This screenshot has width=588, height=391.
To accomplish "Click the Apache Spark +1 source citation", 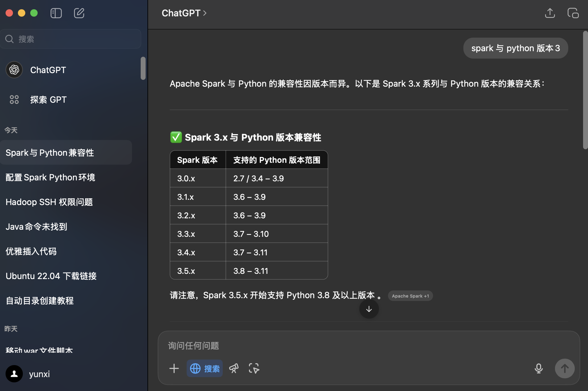I will pyautogui.click(x=410, y=296).
